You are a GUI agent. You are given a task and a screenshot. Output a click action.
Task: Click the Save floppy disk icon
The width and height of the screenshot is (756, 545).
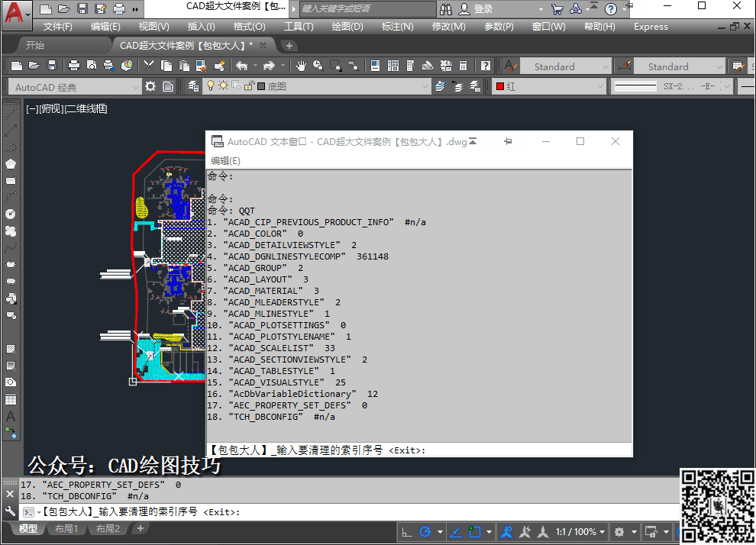click(52, 66)
